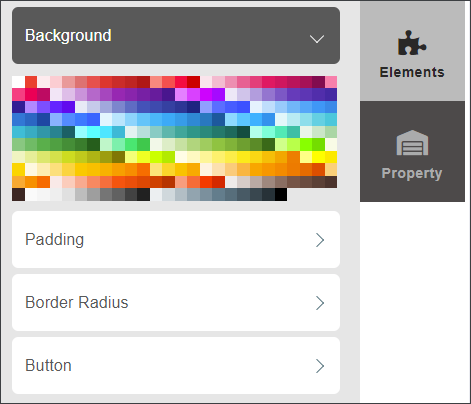
Task: Choose the pure yellow color swatch
Action: pyautogui.click(x=318, y=157)
